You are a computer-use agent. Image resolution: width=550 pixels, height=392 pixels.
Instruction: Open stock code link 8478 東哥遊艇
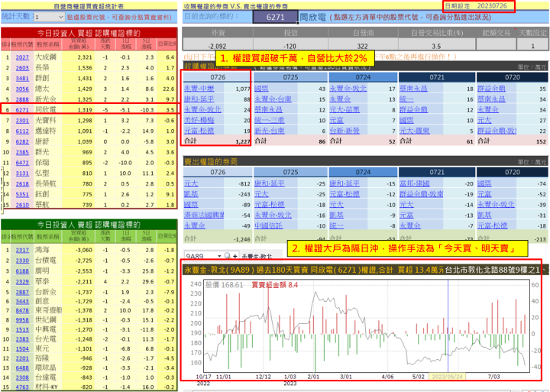(22, 310)
